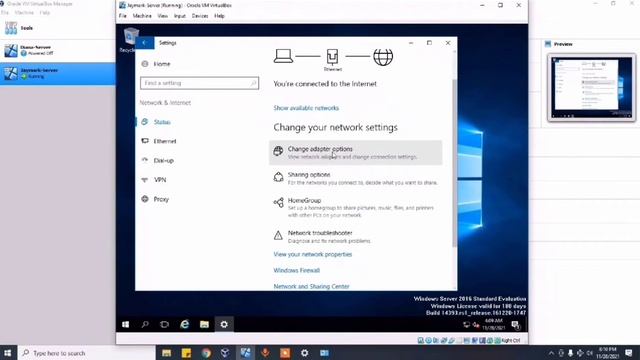Click the laptop icon in network diagram
This screenshot has height=360, width=640.
coord(283,56)
